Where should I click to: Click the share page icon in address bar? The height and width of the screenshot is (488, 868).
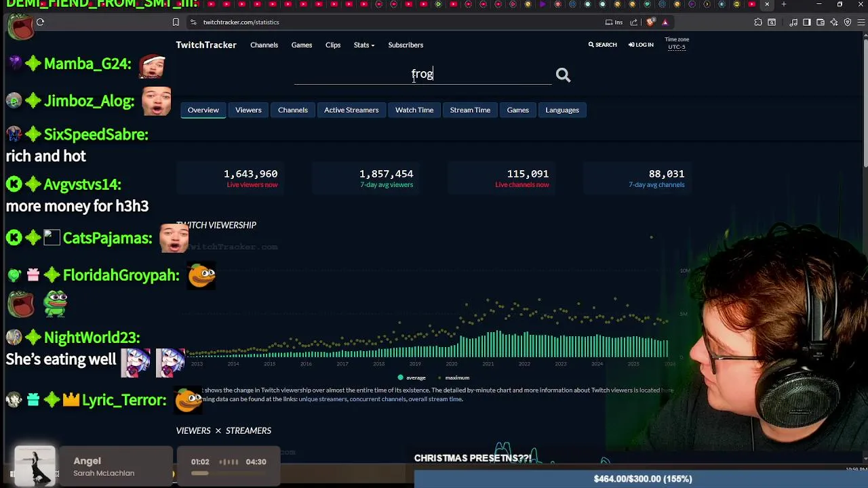pyautogui.click(x=634, y=22)
